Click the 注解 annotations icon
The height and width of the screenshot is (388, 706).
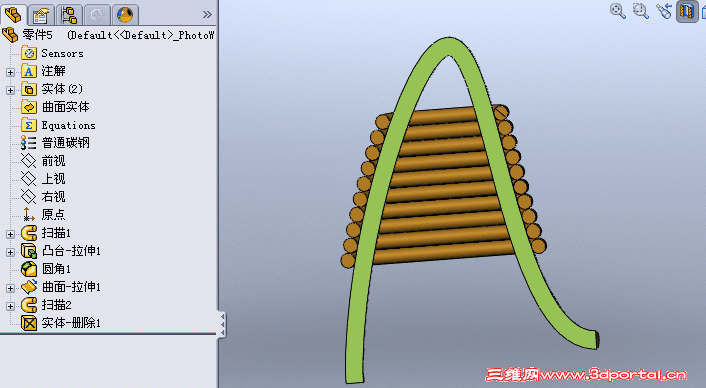click(29, 71)
